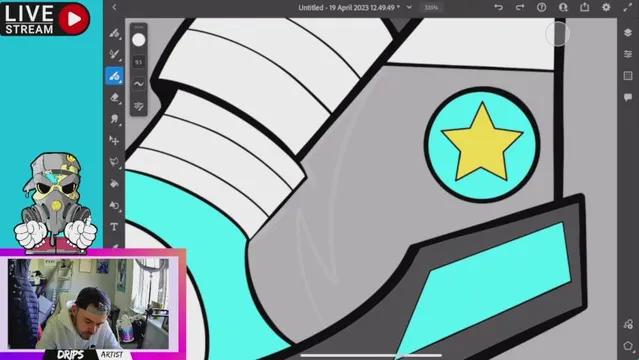The height and width of the screenshot is (360, 639).
Task: Rename document title 'Untitled - 19 April 2023'
Action: [348, 7]
